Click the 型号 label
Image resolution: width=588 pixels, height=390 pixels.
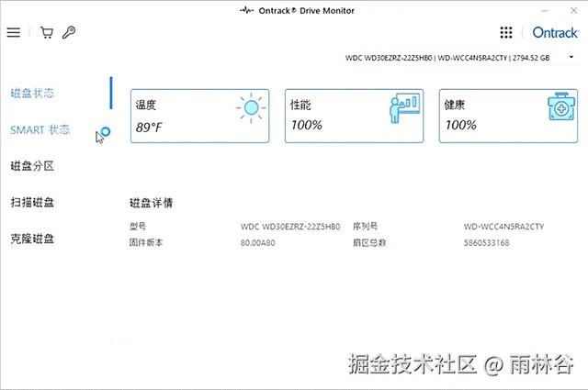[x=138, y=227]
